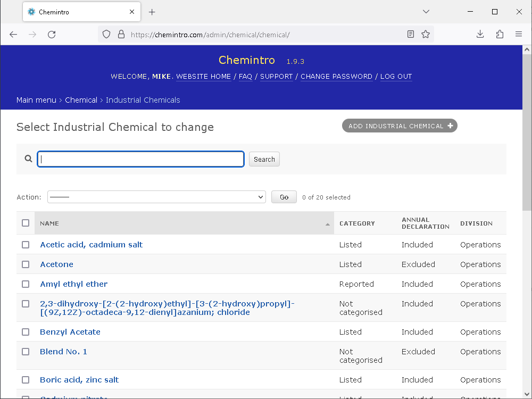Viewport: 532px width, 399px height.
Task: Reload the current page
Action: [52, 34]
